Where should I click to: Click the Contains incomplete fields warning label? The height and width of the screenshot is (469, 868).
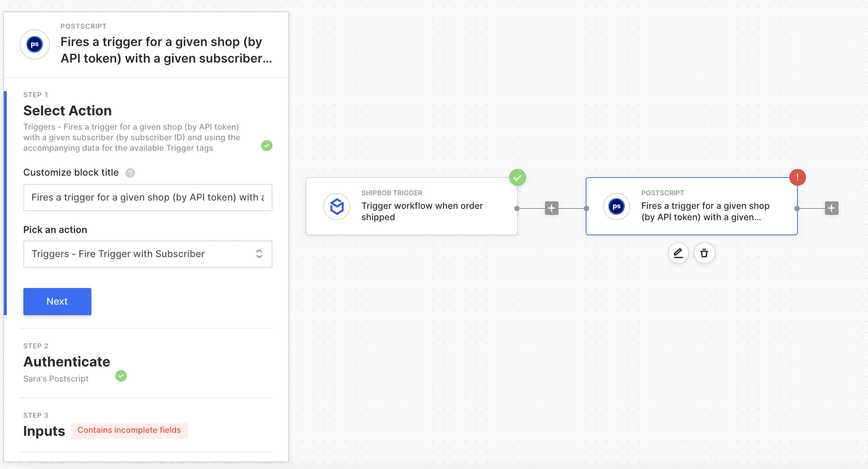[129, 431]
